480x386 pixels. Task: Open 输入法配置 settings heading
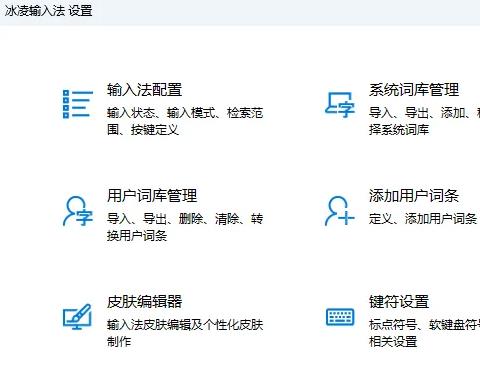coord(144,90)
